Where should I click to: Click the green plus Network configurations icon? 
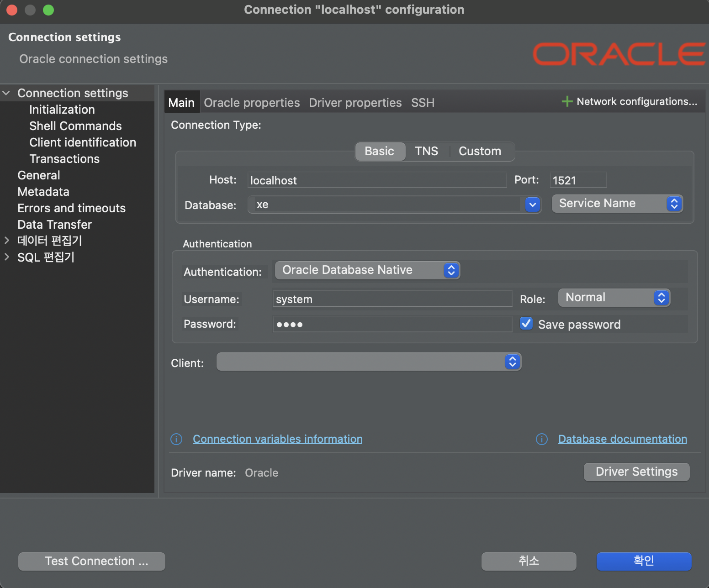coord(567,101)
